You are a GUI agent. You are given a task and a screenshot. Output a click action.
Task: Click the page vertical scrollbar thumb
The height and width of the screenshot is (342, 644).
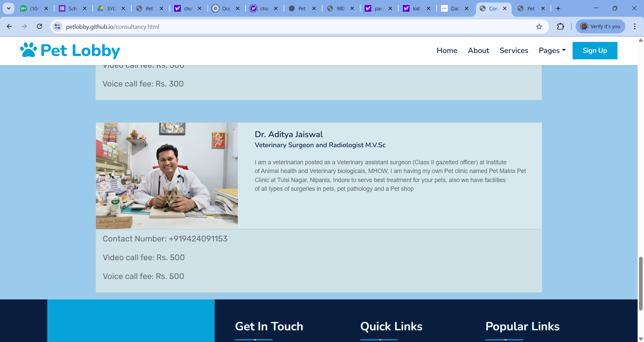(x=641, y=283)
